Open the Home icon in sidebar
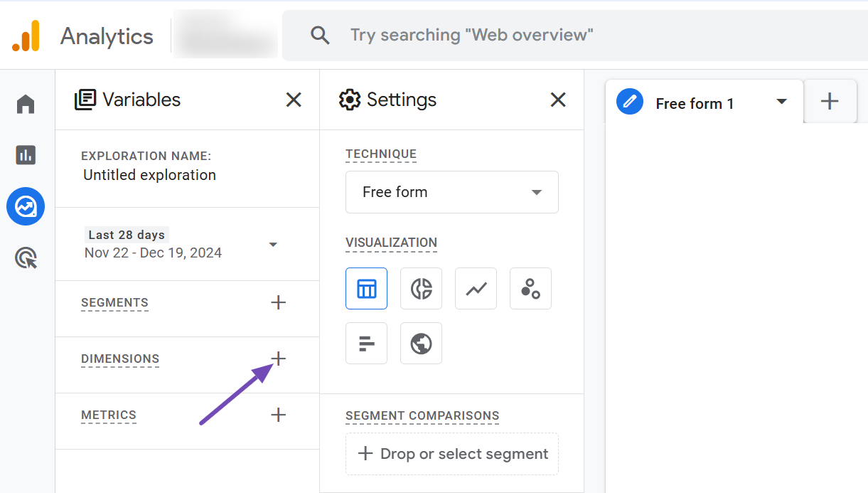Screen dimensions: 868x493 point(26,104)
